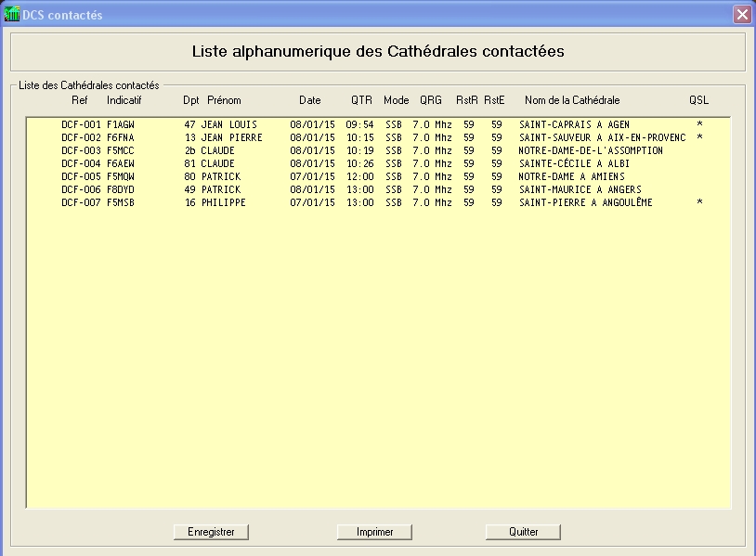Click the QRG column header
This screenshot has height=556, width=756.
click(x=431, y=100)
